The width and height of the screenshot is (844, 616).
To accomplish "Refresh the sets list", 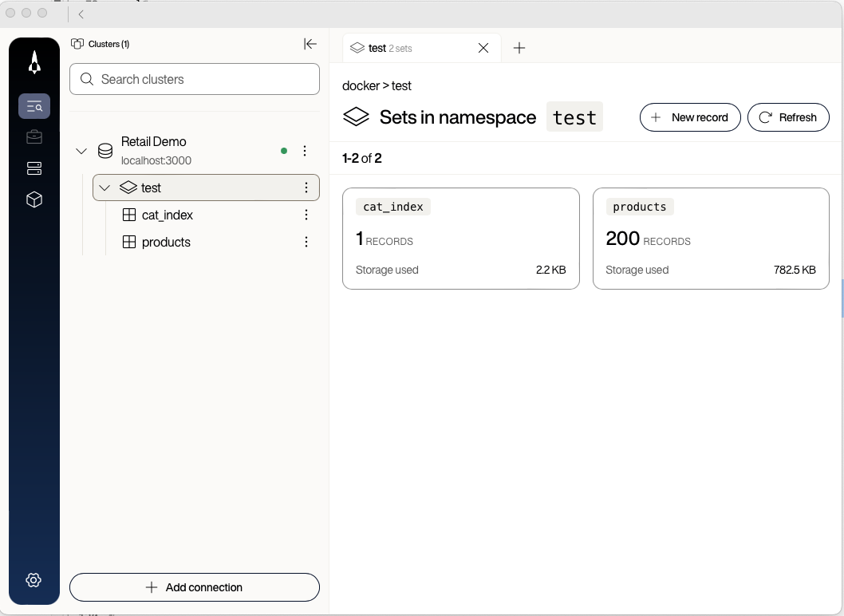I will 787,117.
